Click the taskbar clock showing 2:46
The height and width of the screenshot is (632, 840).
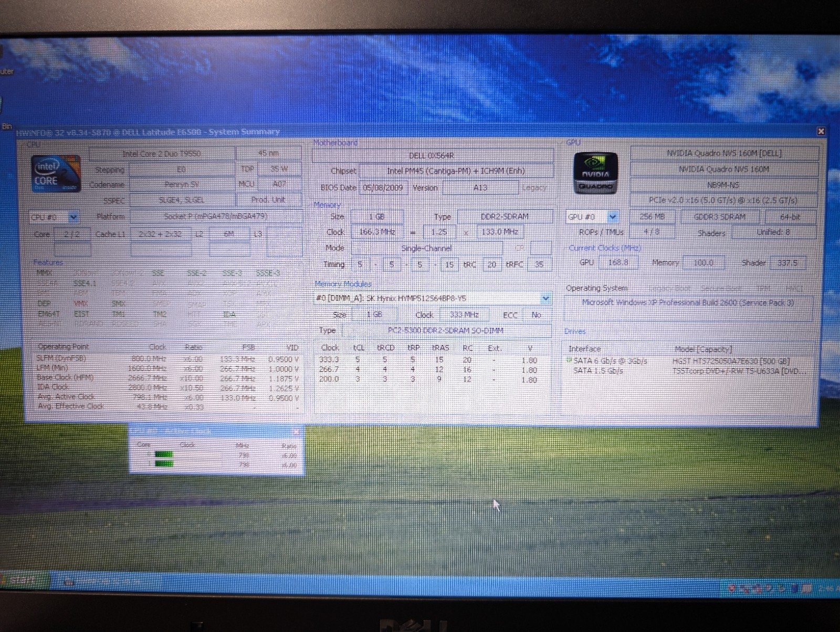828,588
